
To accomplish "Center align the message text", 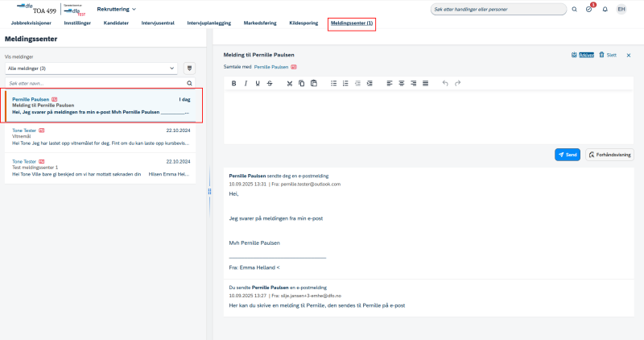I will click(x=401, y=83).
